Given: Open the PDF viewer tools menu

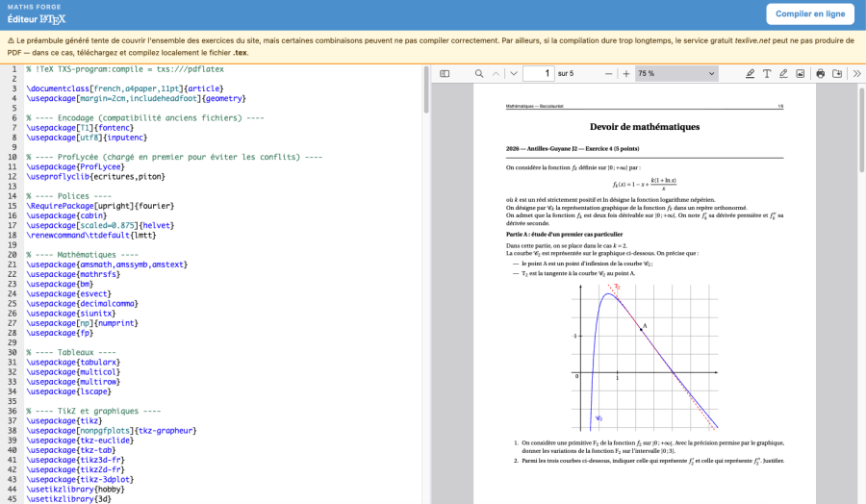Looking at the screenshot, I should (x=857, y=73).
